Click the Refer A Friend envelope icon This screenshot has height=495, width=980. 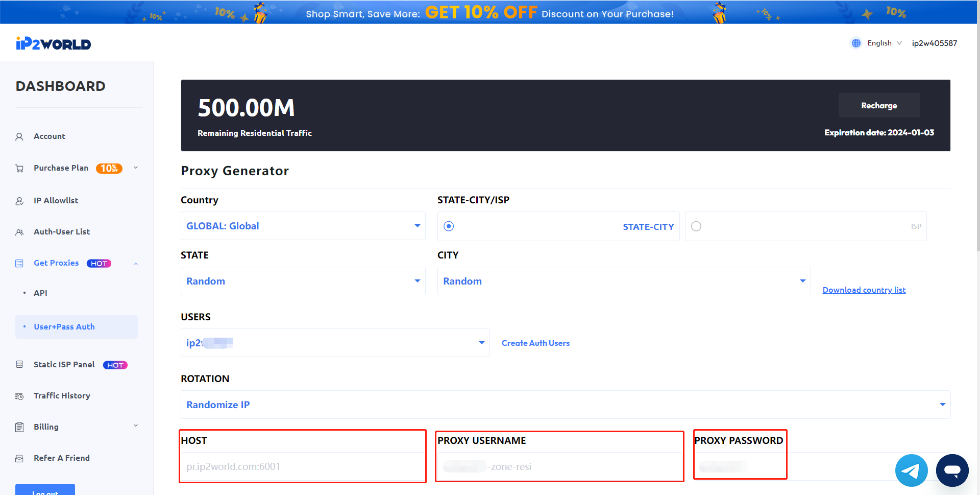coord(19,459)
